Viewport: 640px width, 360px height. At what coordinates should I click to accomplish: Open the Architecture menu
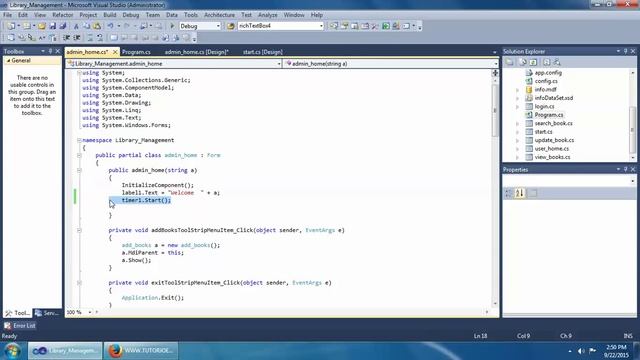219,15
